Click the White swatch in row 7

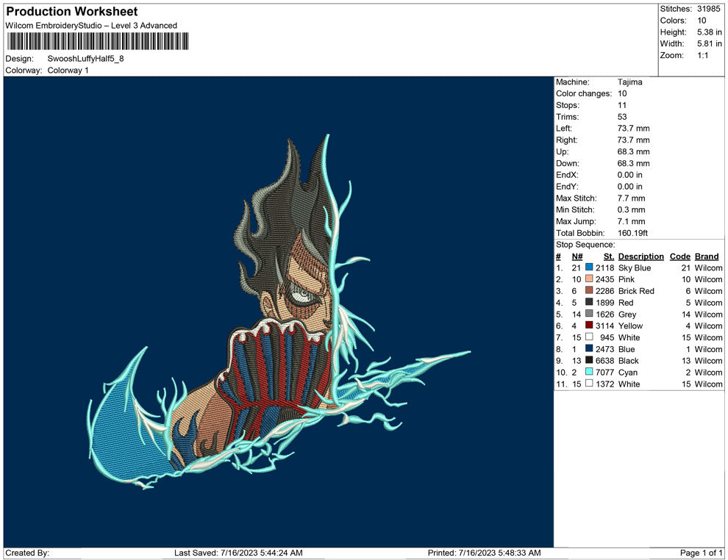(x=589, y=337)
